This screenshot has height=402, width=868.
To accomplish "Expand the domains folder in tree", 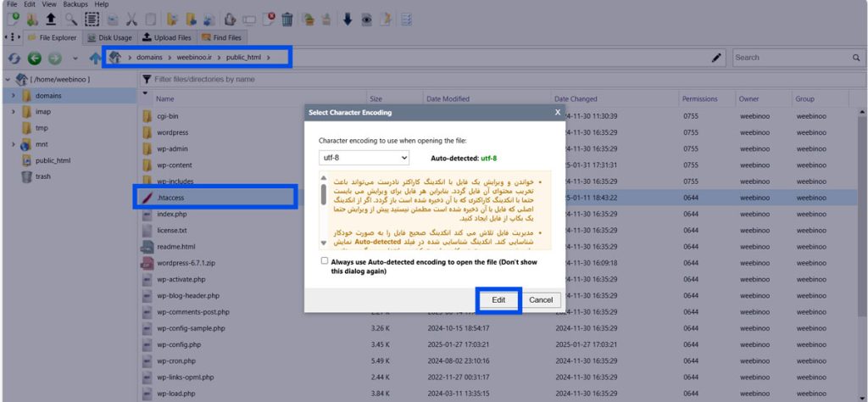I will click(13, 96).
